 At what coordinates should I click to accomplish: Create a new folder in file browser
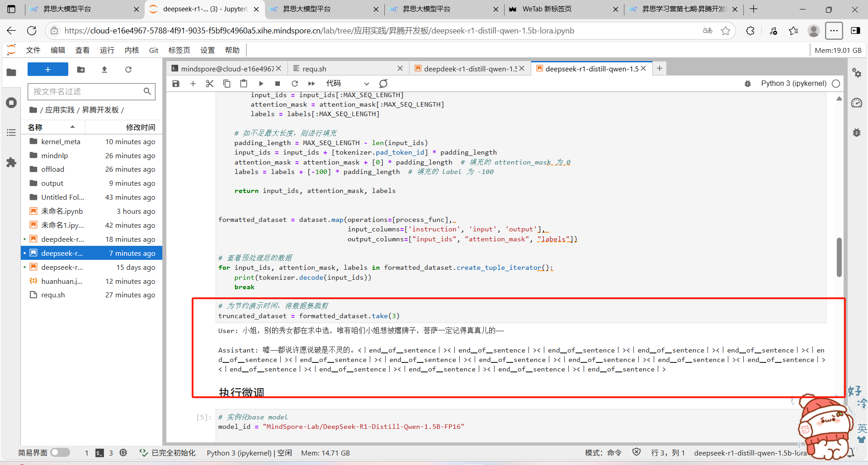tap(81, 70)
